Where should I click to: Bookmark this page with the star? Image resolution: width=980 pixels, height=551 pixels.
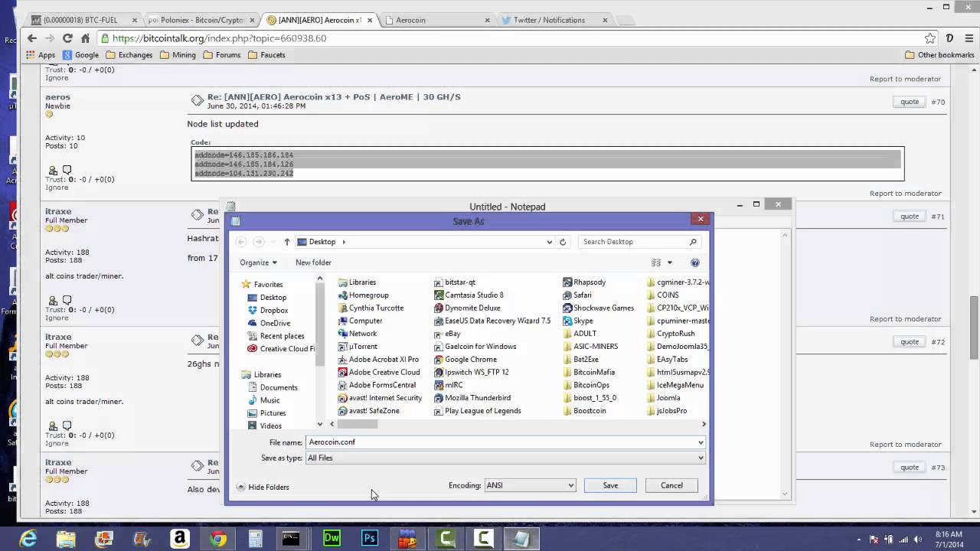[x=930, y=37]
